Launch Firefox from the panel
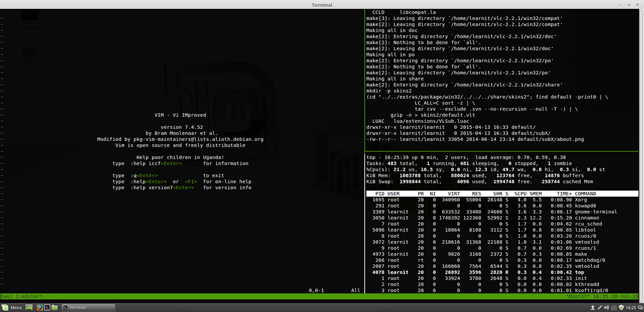Viewport: 644px width, 312px height. pyautogui.click(x=40, y=308)
